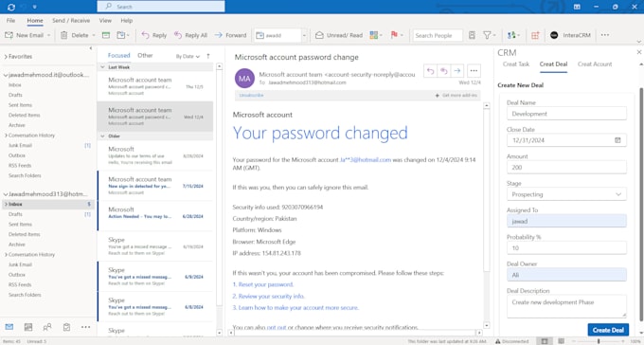
Task: Open Junk Email under Jawadmehmood313 account
Action: pos(20,264)
